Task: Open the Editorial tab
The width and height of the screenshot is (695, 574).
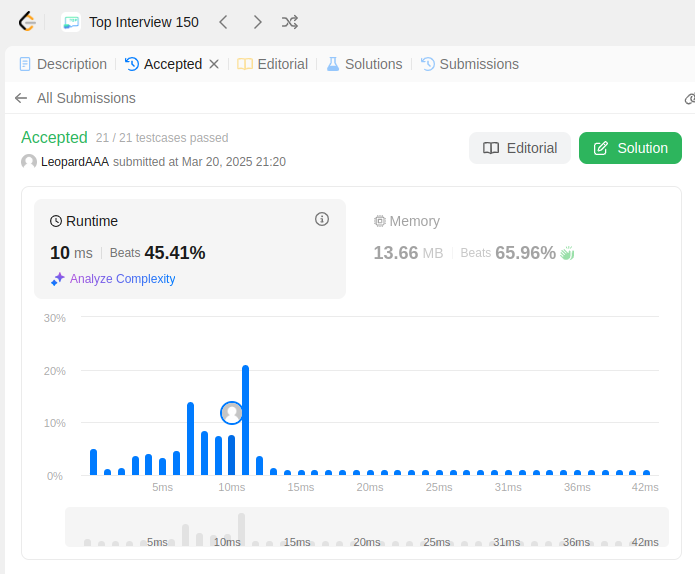Action: 273,64
